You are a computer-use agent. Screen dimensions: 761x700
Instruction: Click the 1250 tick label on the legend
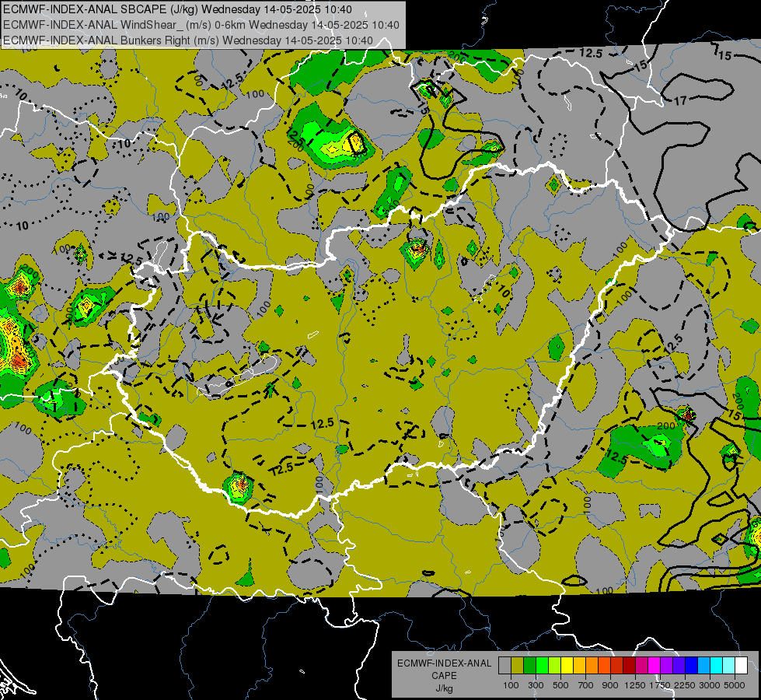(x=635, y=685)
